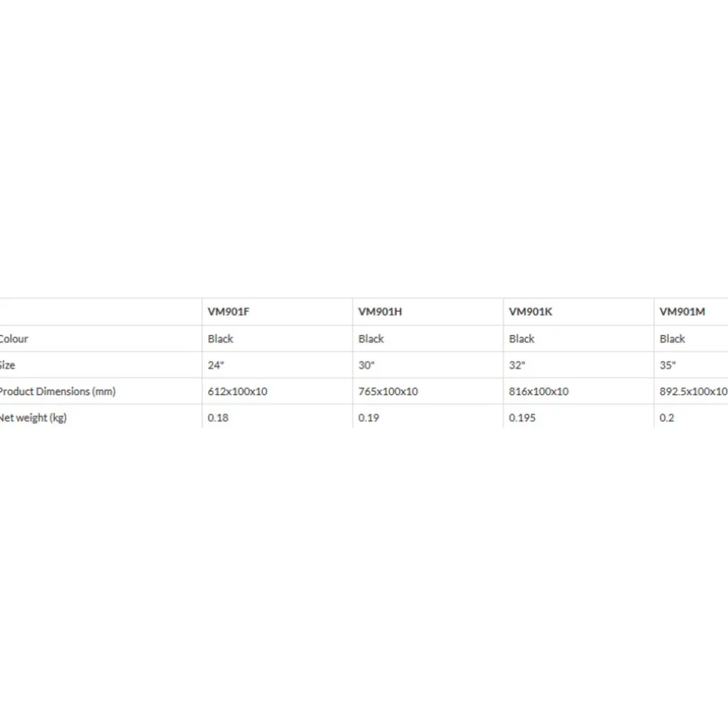Select the 765x100x10 dimensions cell
Viewport: 728px width, 728px height.
tap(388, 391)
